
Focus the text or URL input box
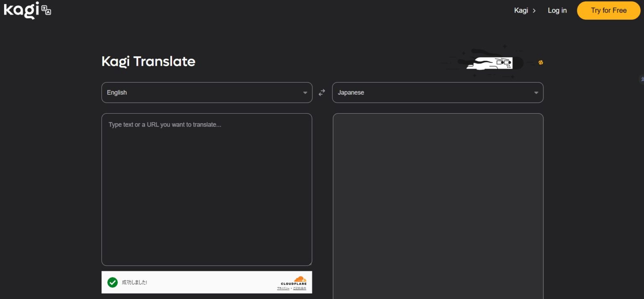pos(206,189)
